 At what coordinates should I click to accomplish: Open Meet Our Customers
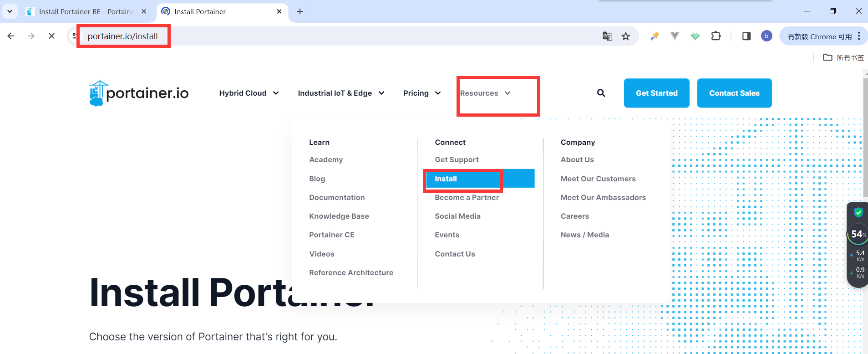pyautogui.click(x=598, y=179)
